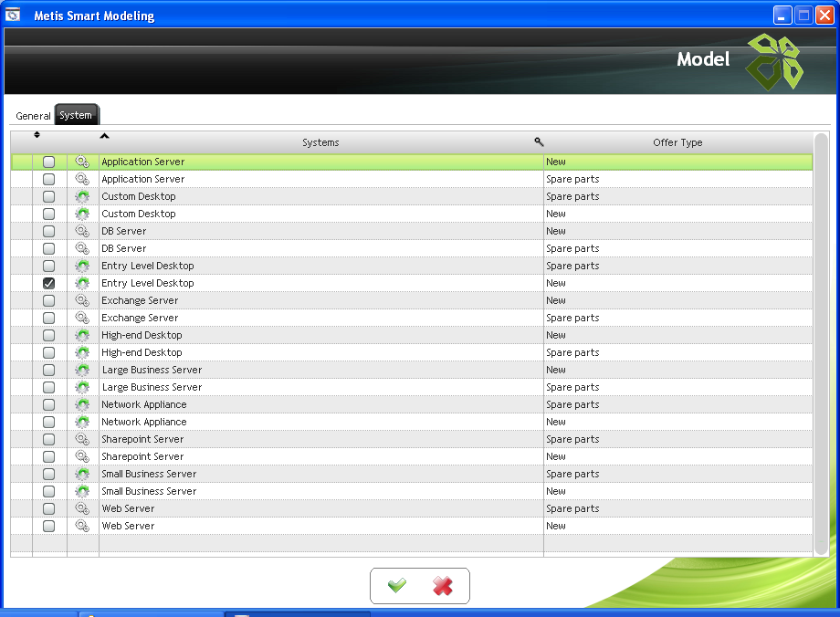Click the gear icon for Web Server New
This screenshot has height=617, width=840.
[x=82, y=526]
